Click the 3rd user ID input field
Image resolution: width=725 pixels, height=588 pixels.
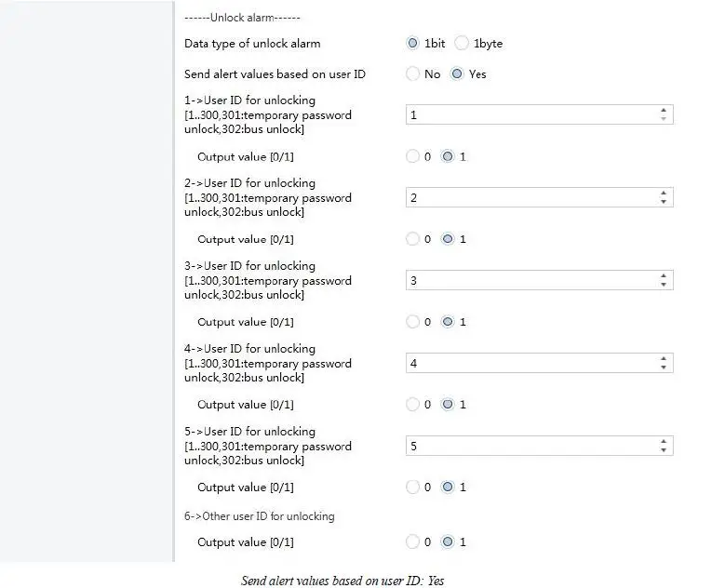coord(530,280)
